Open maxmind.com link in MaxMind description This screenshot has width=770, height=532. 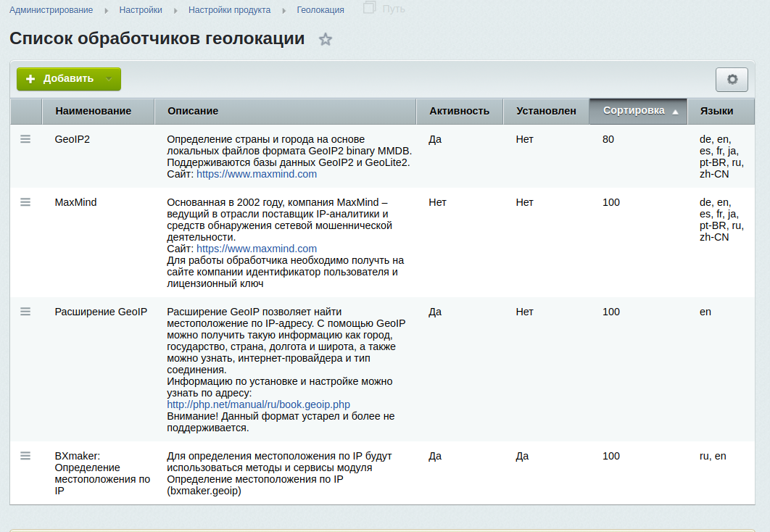point(257,249)
